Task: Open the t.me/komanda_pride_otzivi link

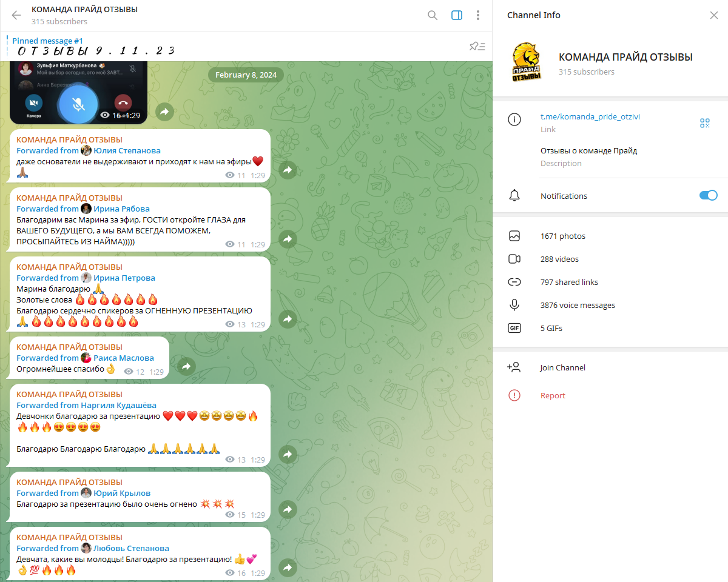Action: pos(590,117)
